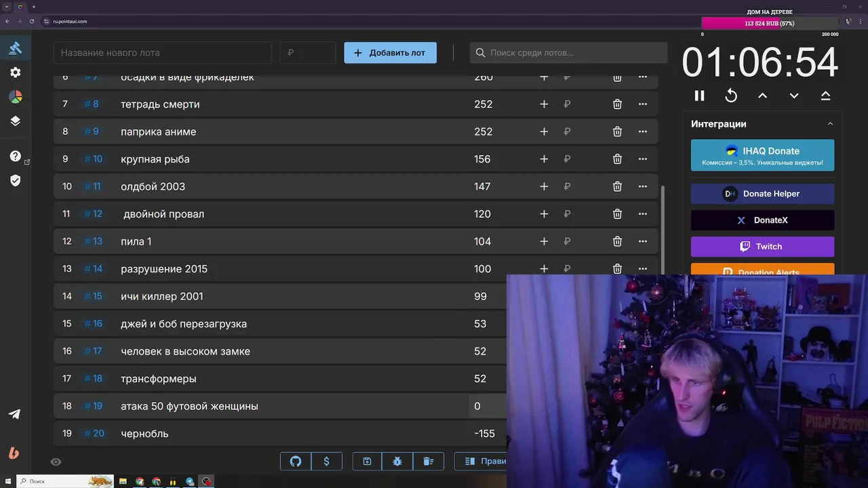Click the 'Добавить лот' button

[390, 53]
